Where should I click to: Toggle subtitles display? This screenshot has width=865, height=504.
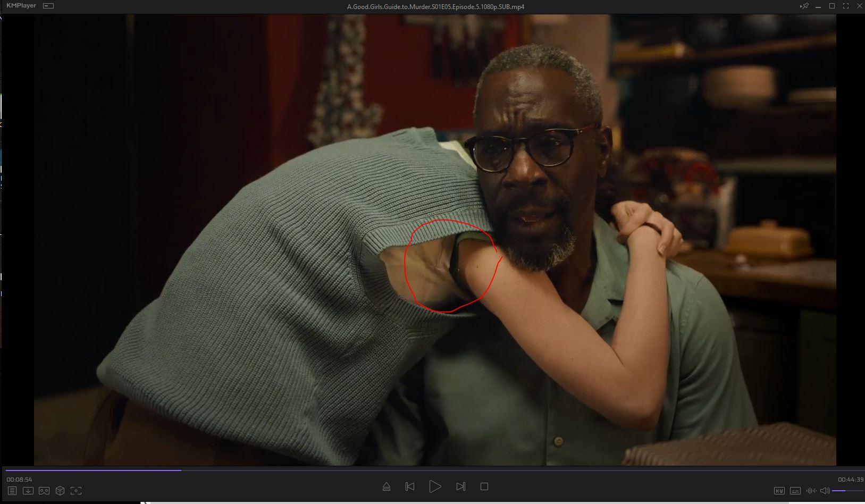click(795, 491)
